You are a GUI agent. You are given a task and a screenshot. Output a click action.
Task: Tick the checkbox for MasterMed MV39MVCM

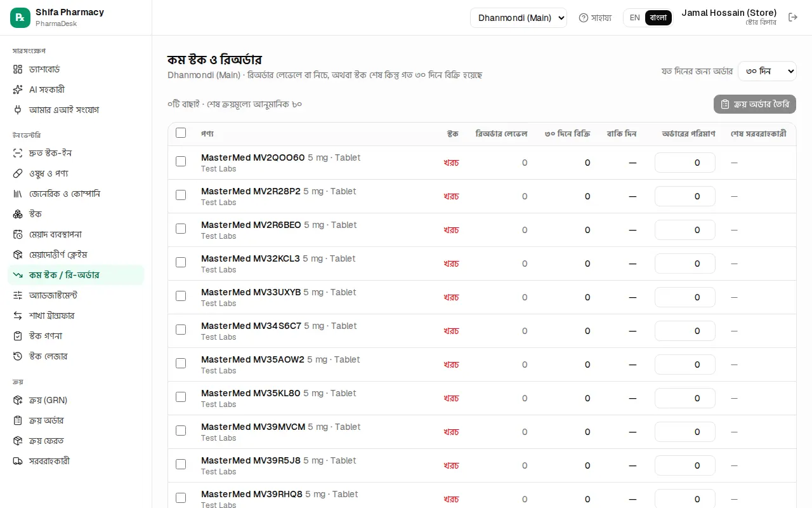[x=181, y=431]
